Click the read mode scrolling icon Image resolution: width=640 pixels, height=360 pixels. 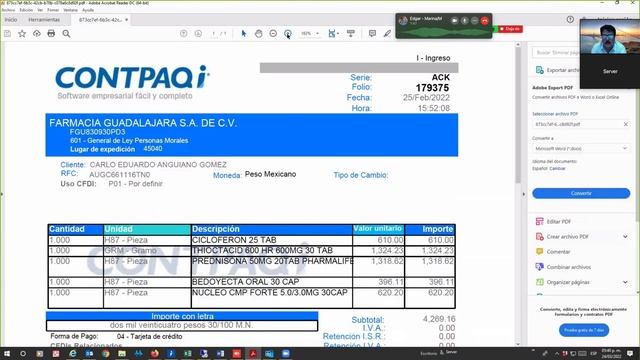[351, 33]
